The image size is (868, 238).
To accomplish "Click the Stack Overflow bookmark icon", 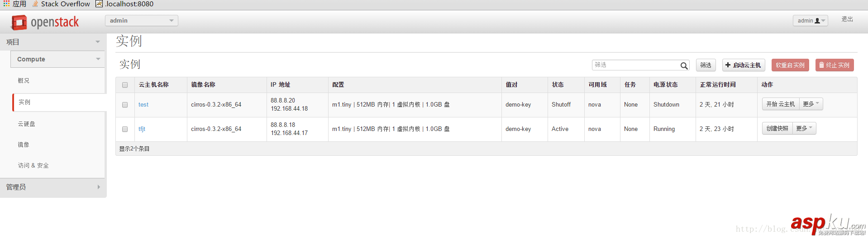I will click(35, 4).
